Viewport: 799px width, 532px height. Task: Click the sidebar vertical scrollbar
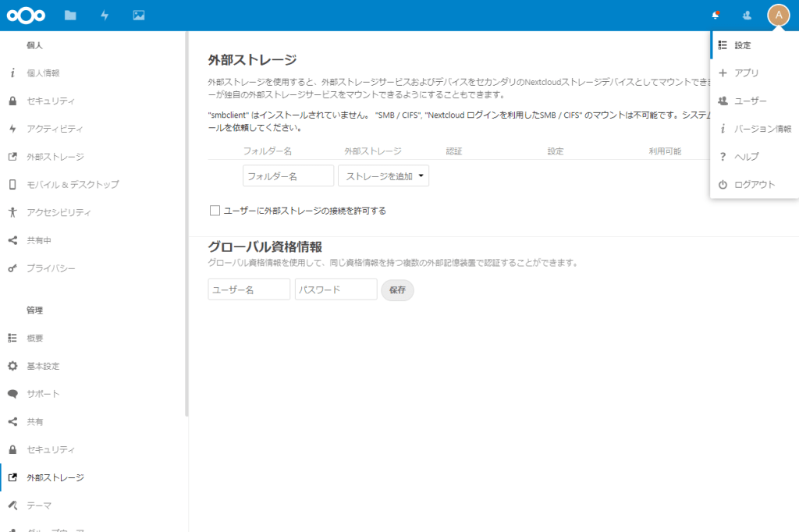[x=186, y=224]
